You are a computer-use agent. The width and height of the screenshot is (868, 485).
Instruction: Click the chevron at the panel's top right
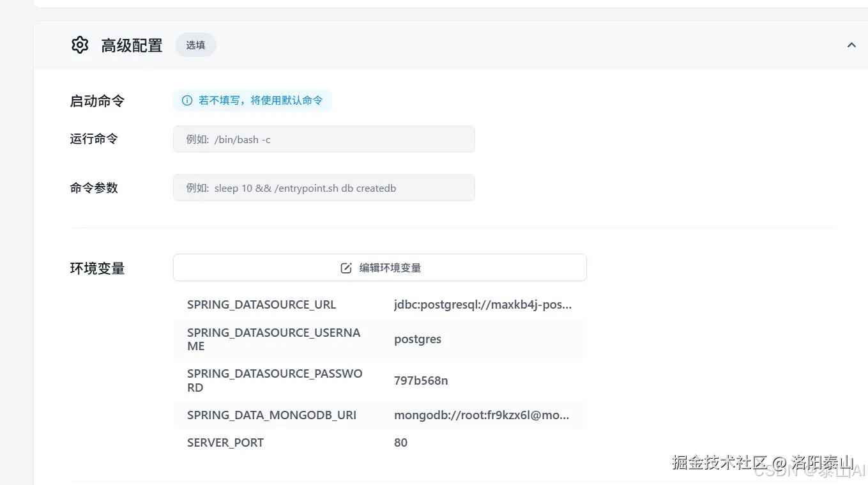[x=851, y=45]
